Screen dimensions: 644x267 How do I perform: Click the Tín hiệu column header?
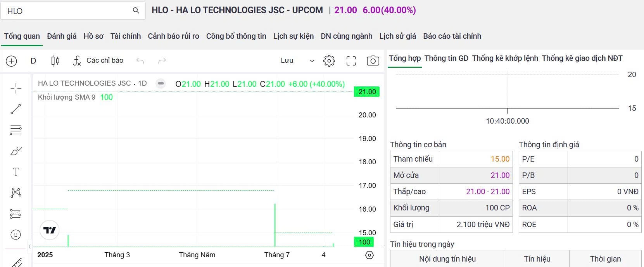(x=537, y=259)
